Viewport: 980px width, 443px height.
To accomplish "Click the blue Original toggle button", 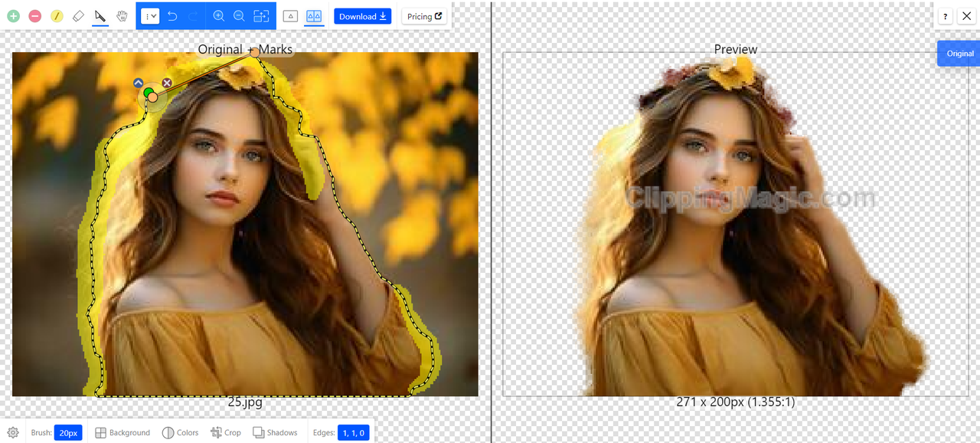I will (x=959, y=54).
